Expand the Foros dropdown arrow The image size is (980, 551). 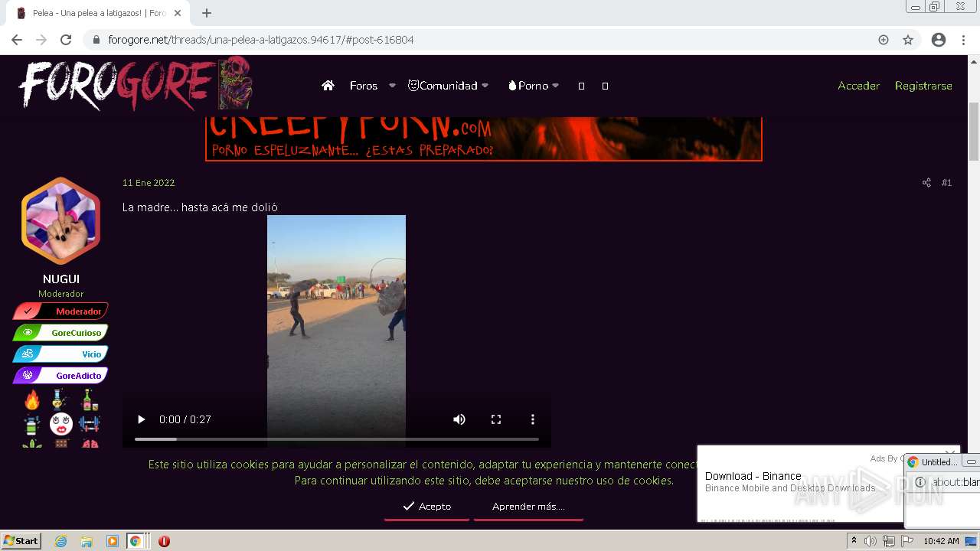coord(392,86)
